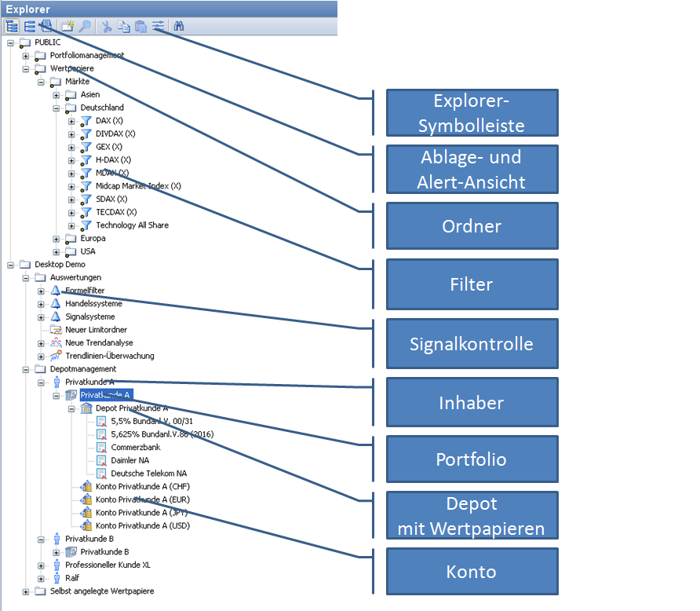Click the binoculars find icon
The image size is (700, 611).
click(178, 26)
